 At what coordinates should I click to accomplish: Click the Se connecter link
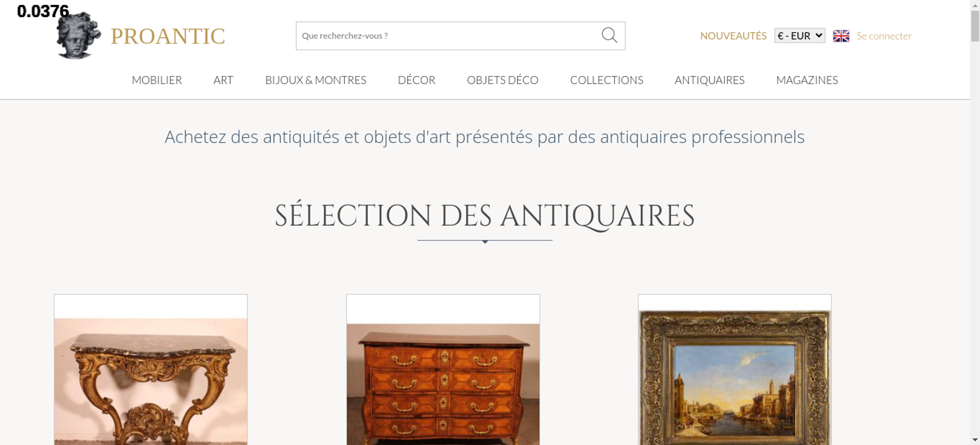884,36
